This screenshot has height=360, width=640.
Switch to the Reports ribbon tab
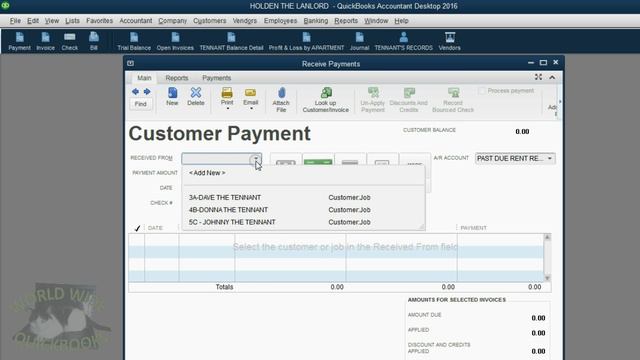pyautogui.click(x=177, y=78)
